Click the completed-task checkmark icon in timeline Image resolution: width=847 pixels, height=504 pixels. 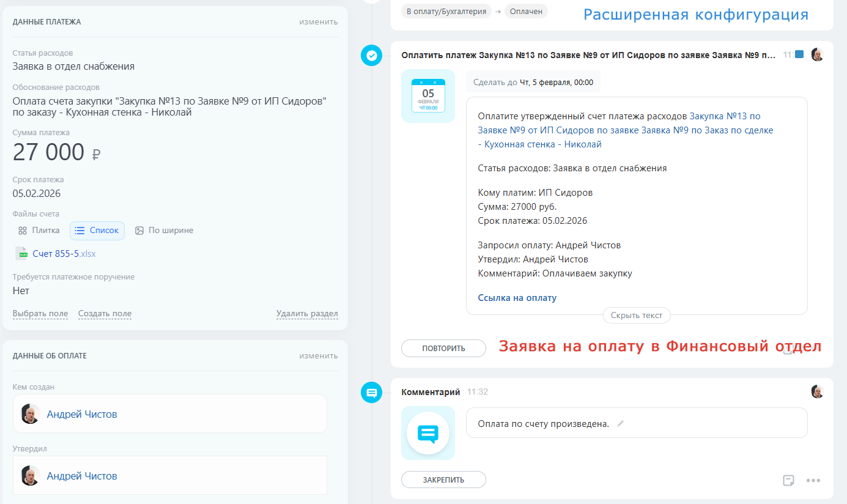(x=371, y=56)
